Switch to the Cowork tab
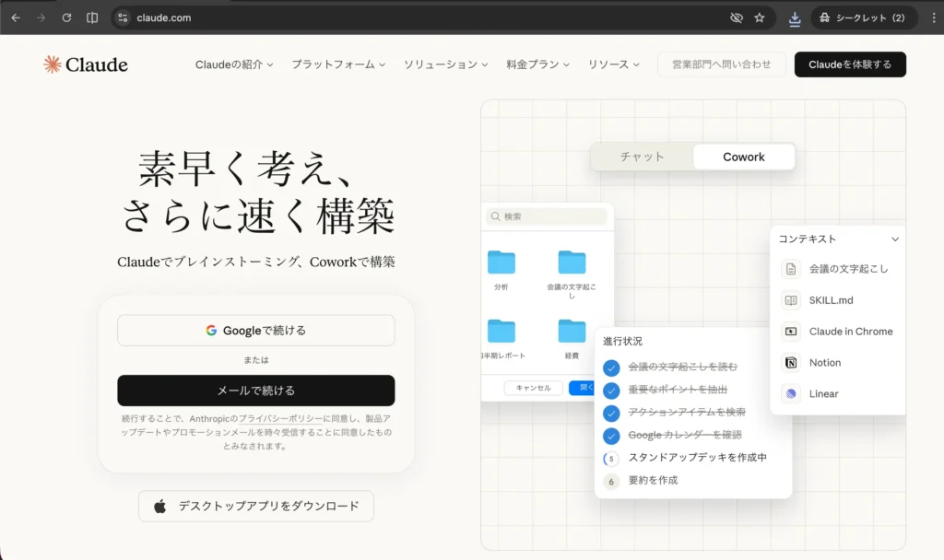Viewport: 944px width, 560px height. (743, 157)
